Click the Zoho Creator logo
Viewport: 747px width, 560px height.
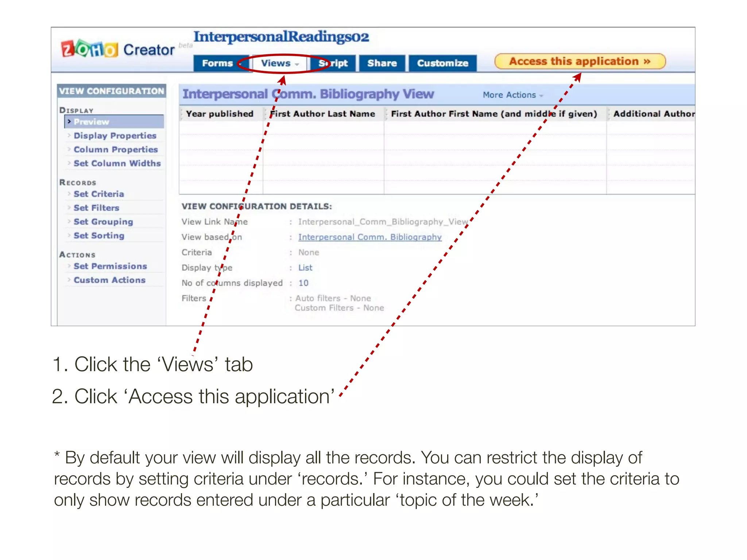pos(118,49)
